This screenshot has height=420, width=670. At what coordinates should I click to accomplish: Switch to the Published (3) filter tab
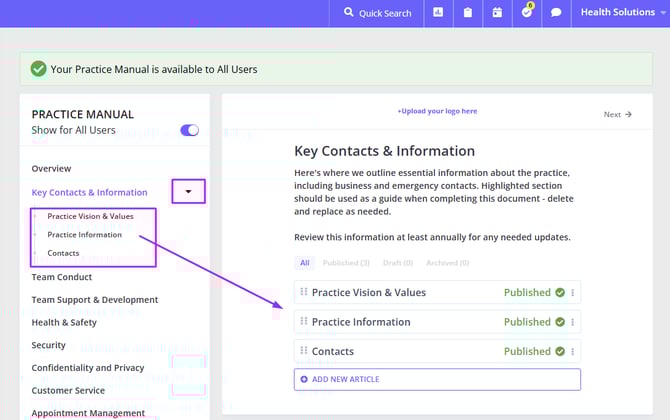345,263
